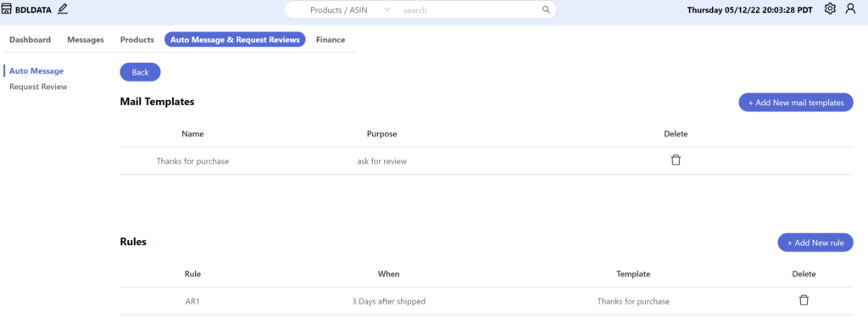Expand the Products / ASIN dropdown

[348, 10]
